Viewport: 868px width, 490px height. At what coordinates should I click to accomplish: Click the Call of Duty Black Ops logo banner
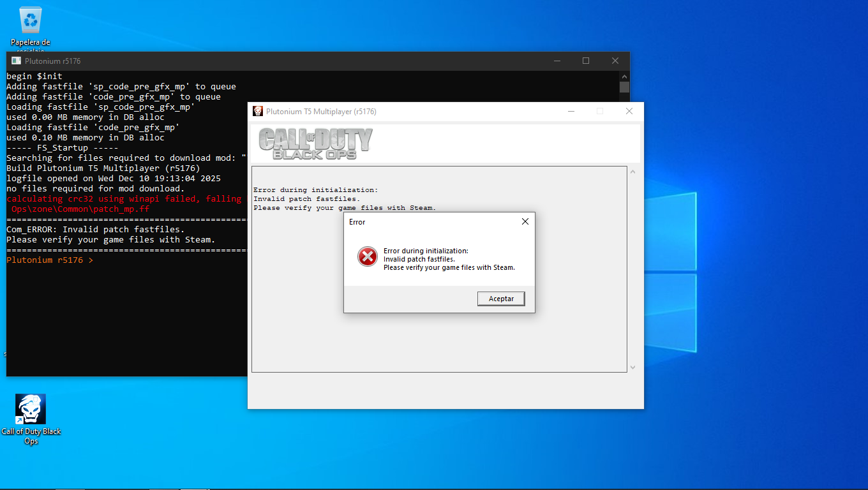click(x=316, y=144)
